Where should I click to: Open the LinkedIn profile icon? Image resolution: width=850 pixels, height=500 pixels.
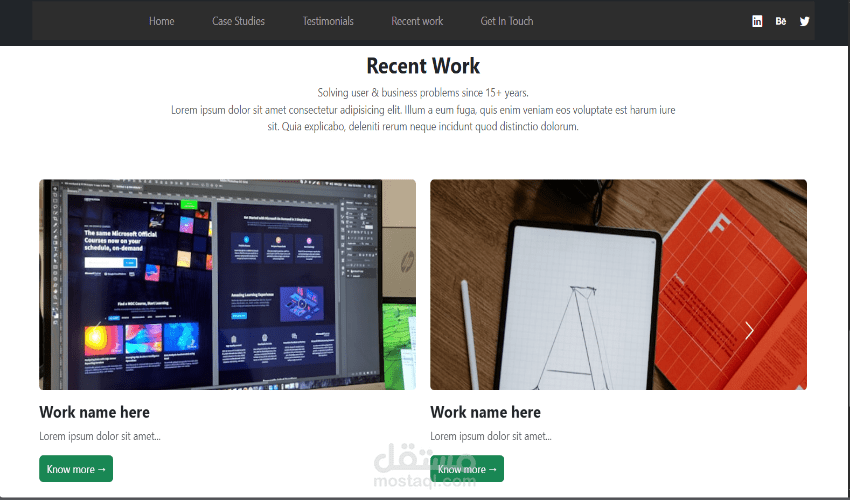point(757,21)
